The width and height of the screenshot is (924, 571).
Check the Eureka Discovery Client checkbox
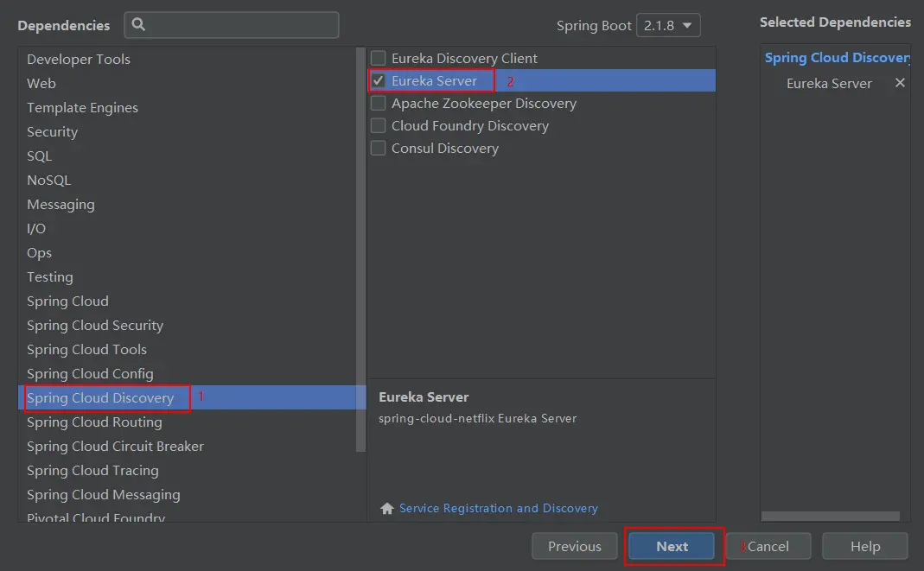[x=379, y=58]
